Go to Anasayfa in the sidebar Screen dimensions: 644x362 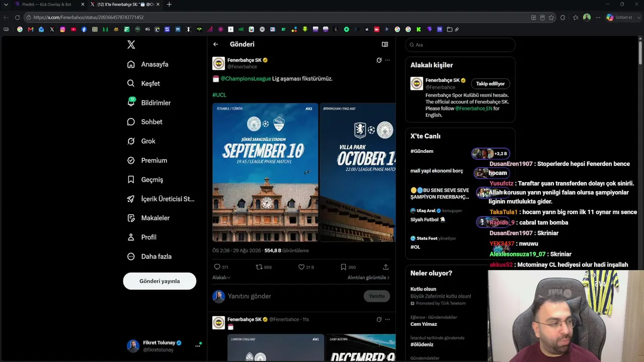tap(148, 64)
